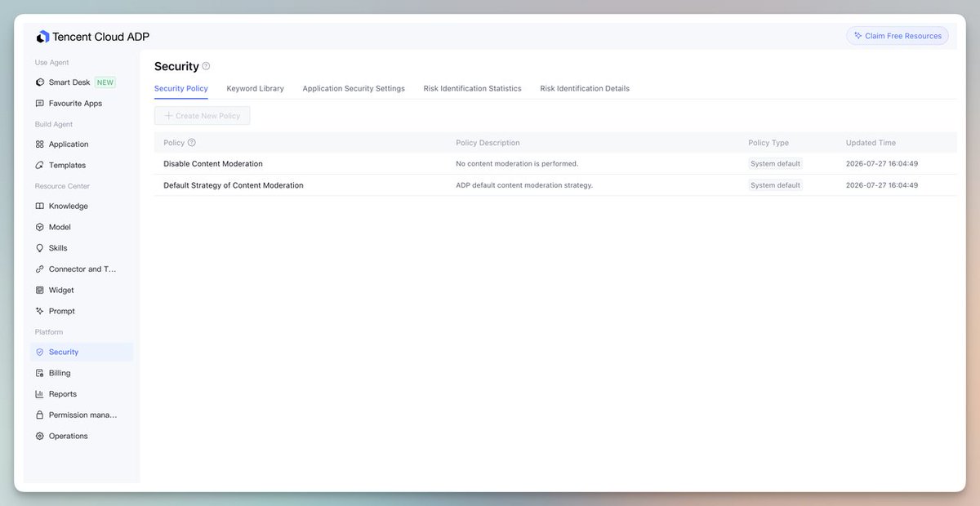The width and height of the screenshot is (980, 506).
Task: Click the Permission management lock icon
Action: (40, 415)
